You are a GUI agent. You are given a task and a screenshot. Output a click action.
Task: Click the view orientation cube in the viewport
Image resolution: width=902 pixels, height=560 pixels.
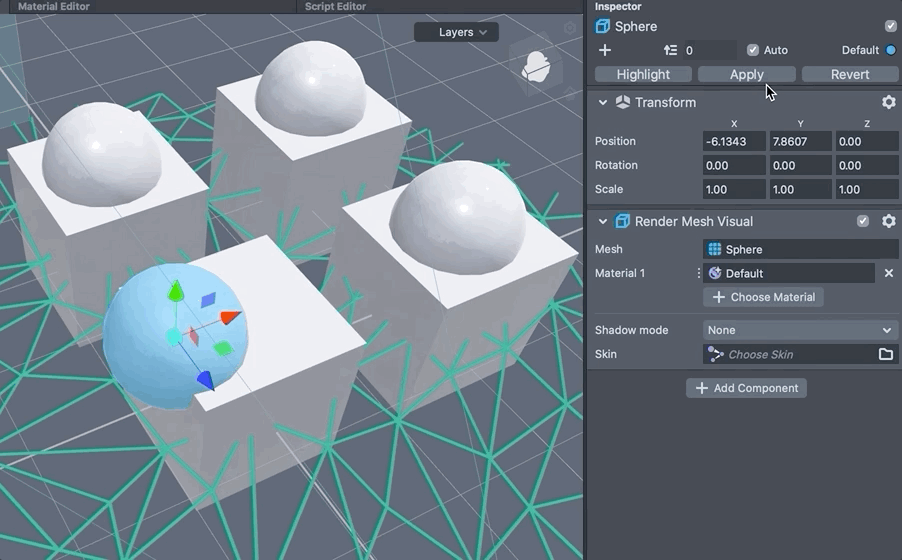point(535,66)
